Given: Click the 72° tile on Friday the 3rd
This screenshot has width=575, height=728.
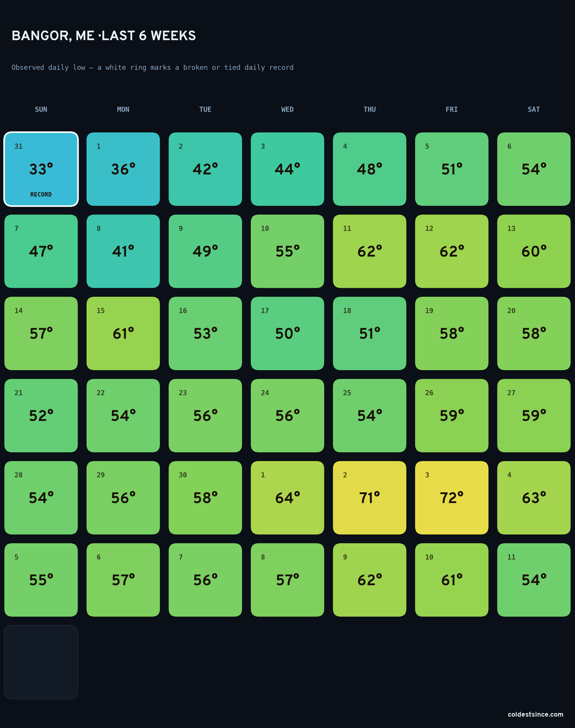Looking at the screenshot, I should [x=452, y=498].
